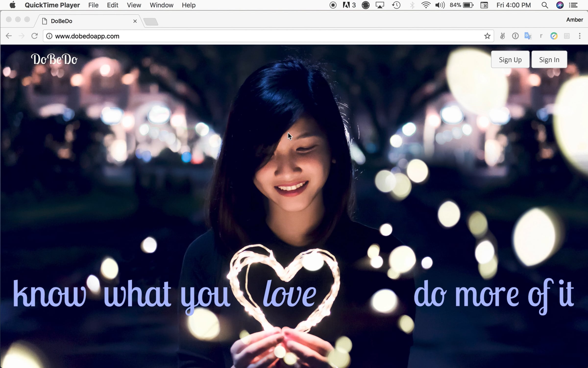Open a new tab next to DoBeDo
This screenshot has height=368, width=588.
[151, 22]
